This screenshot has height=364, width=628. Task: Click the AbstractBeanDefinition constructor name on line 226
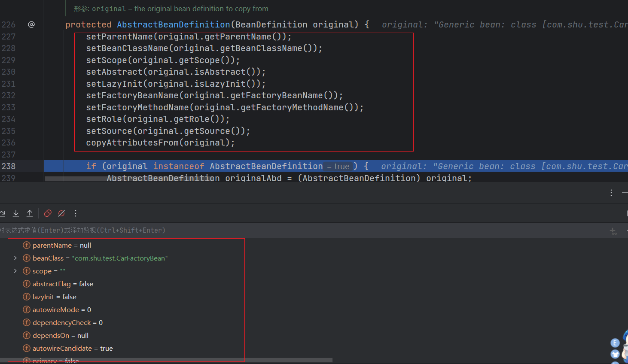(174, 24)
